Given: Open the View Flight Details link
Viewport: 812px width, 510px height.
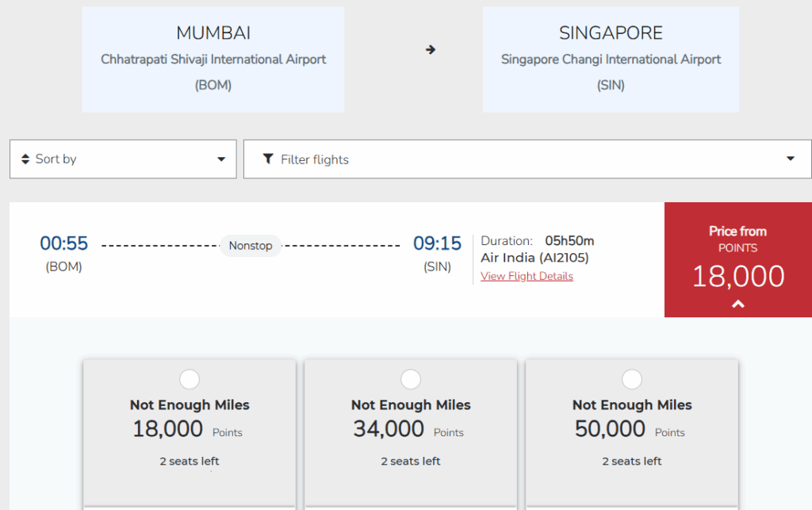Looking at the screenshot, I should point(527,276).
